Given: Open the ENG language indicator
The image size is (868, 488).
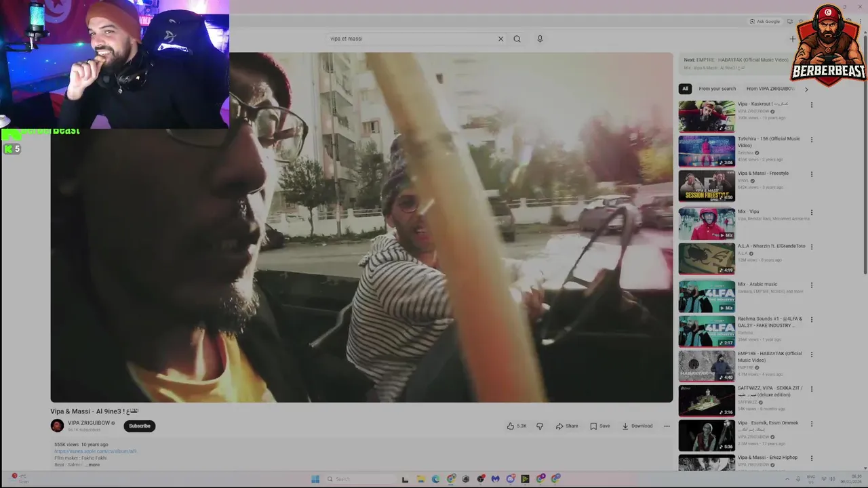Looking at the screenshot, I should (811, 479).
